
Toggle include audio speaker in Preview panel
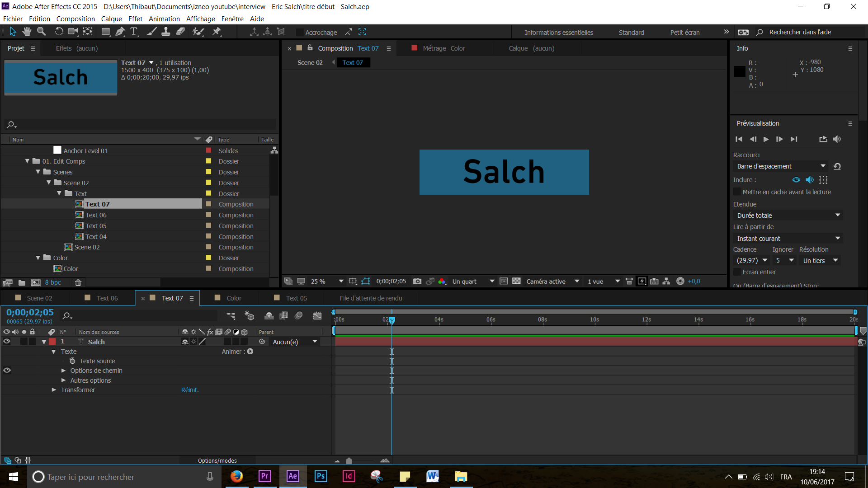810,180
